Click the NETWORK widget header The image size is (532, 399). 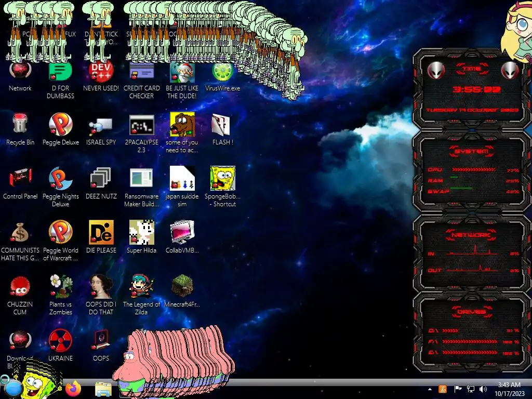[x=471, y=235]
